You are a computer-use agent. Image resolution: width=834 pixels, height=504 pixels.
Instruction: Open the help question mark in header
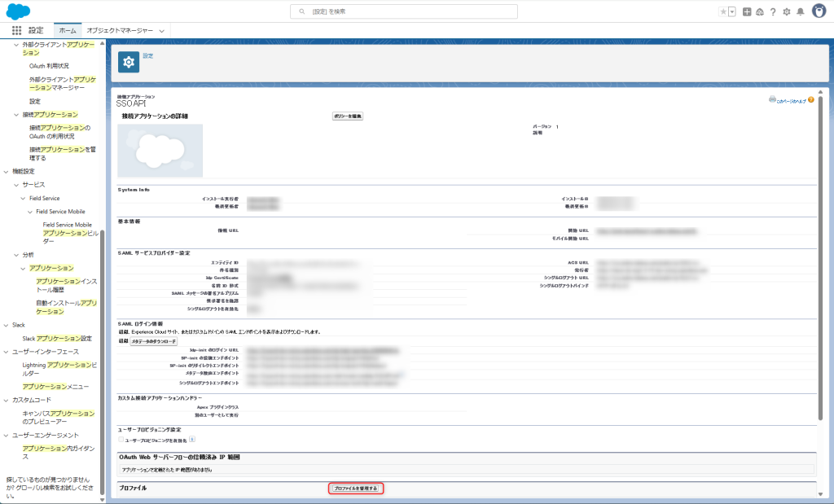click(773, 11)
